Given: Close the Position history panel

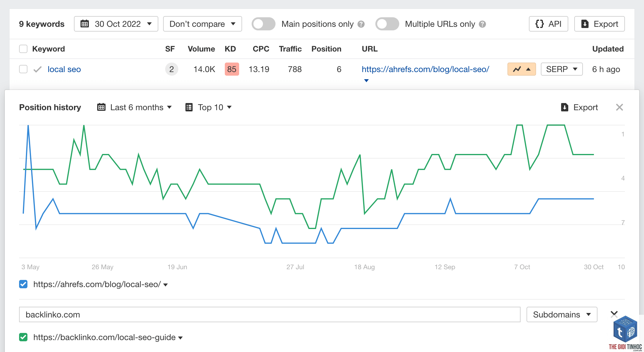Looking at the screenshot, I should [620, 107].
